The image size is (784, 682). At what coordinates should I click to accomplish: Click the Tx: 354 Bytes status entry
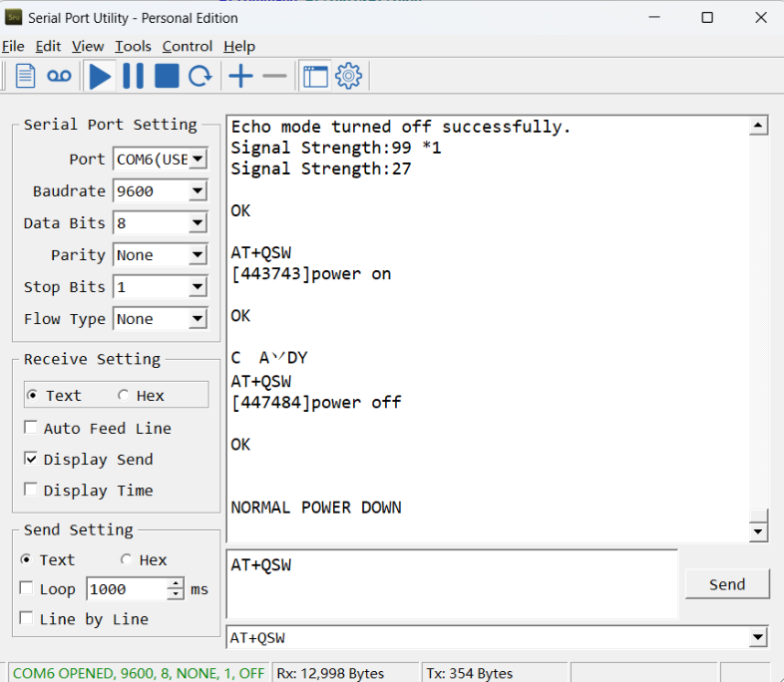pos(470,673)
